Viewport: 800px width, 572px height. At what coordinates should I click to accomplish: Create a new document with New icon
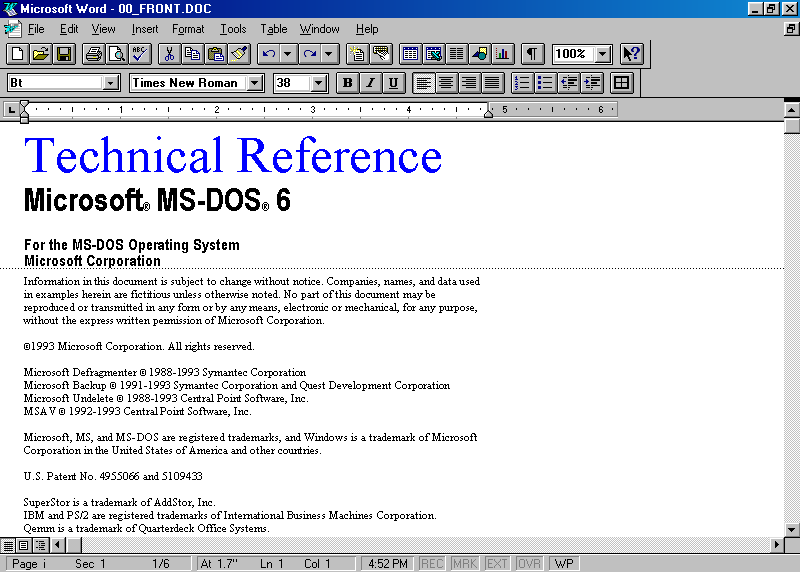18,54
